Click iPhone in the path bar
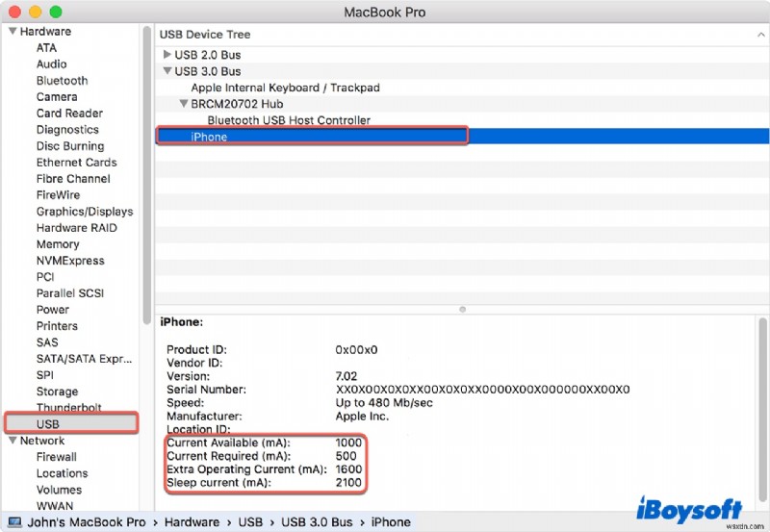 391,522
